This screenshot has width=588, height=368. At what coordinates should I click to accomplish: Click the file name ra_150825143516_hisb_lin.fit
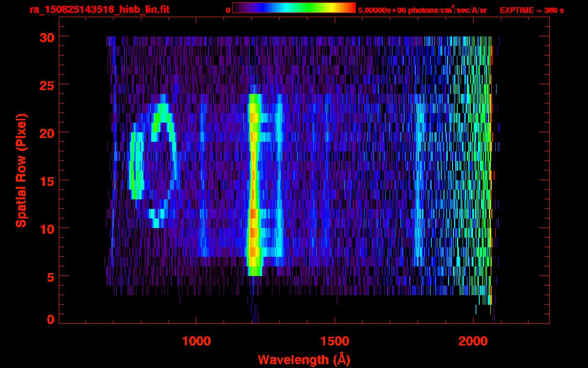[99, 10]
